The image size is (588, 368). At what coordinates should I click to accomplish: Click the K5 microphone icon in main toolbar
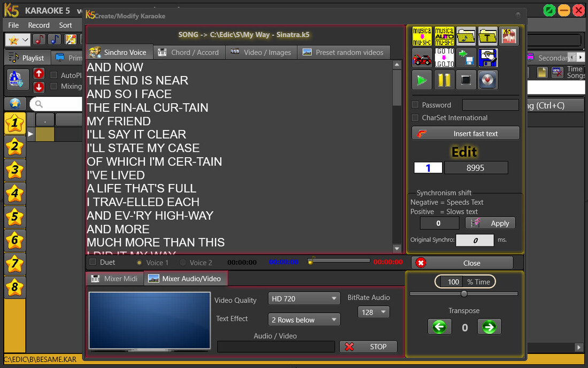(x=71, y=40)
